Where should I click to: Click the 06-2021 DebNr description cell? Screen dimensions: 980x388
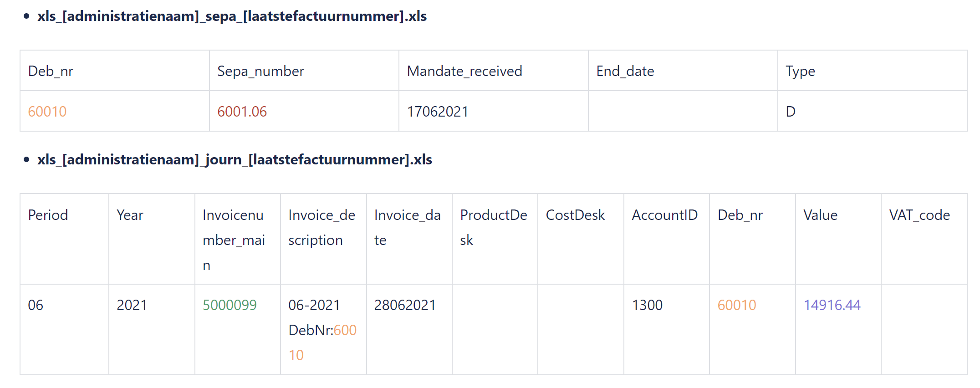coord(323,330)
